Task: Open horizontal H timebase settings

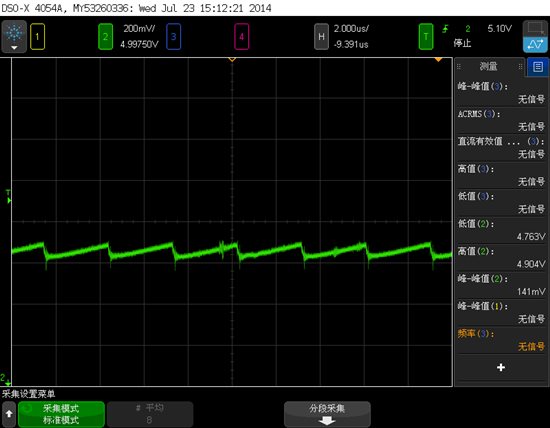Action: 321,36
